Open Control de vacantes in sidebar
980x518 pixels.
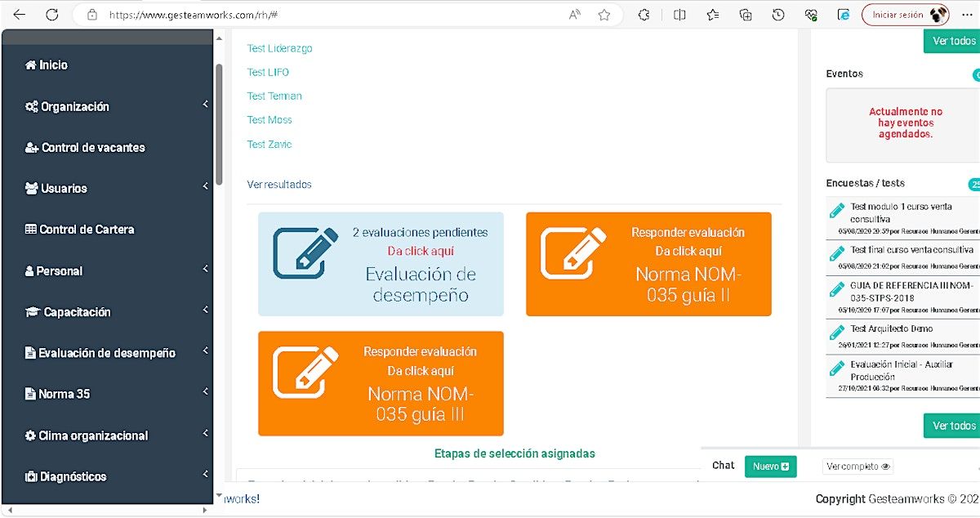[93, 148]
